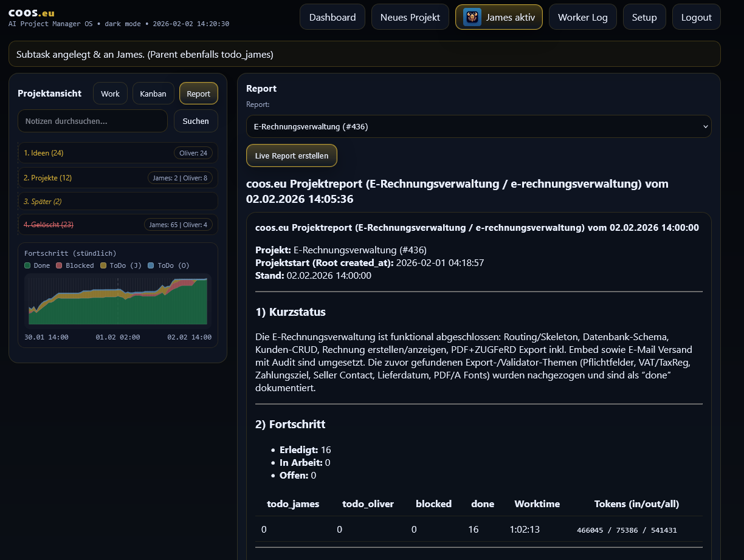Screen dimensions: 744x560
Task: Click the James avatar icon
Action: (472, 17)
